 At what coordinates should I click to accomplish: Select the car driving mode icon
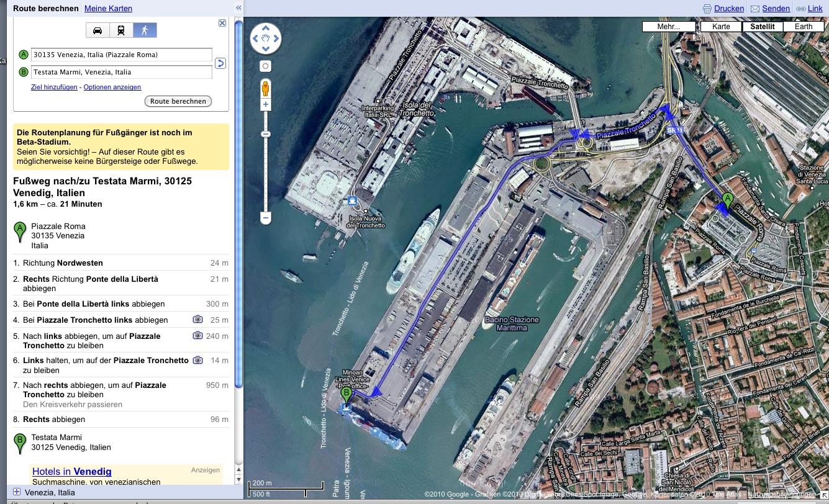click(97, 30)
